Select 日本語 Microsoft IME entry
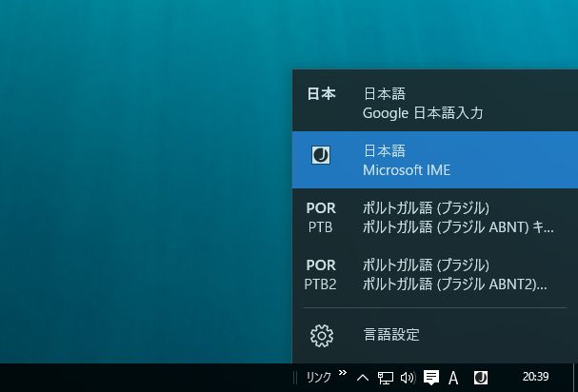578x392 pixels. (435, 160)
